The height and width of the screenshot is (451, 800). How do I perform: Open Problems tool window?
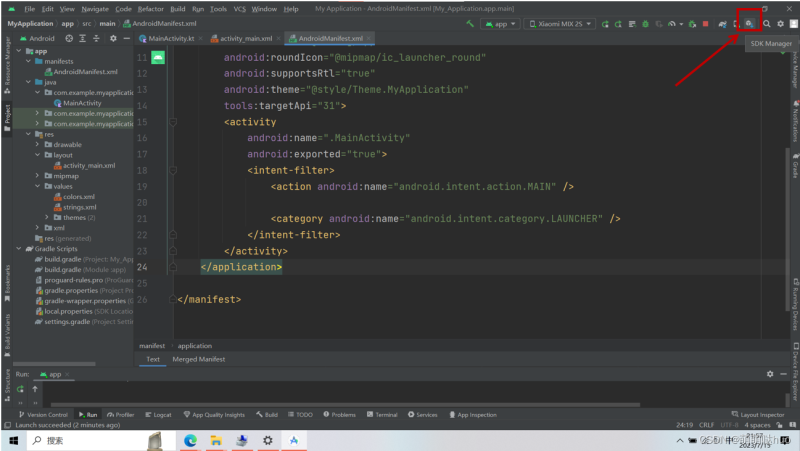(x=339, y=415)
